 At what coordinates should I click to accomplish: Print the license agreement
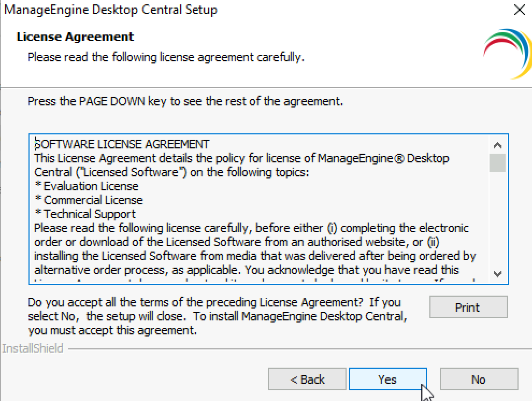(x=468, y=307)
